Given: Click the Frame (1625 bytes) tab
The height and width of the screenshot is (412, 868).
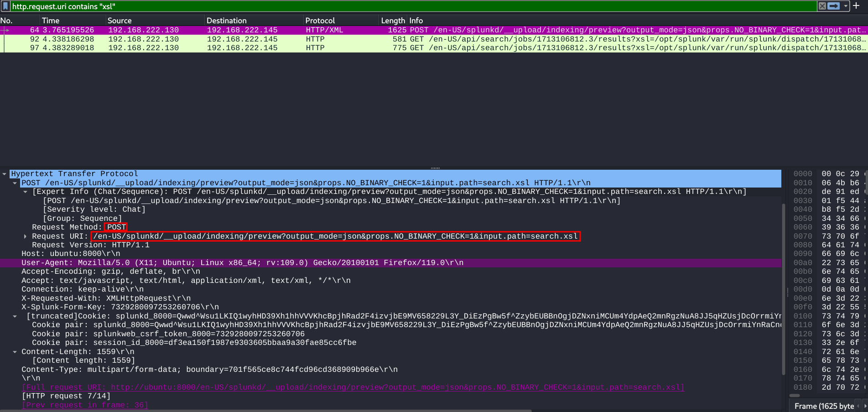Looking at the screenshot, I should pyautogui.click(x=824, y=406).
